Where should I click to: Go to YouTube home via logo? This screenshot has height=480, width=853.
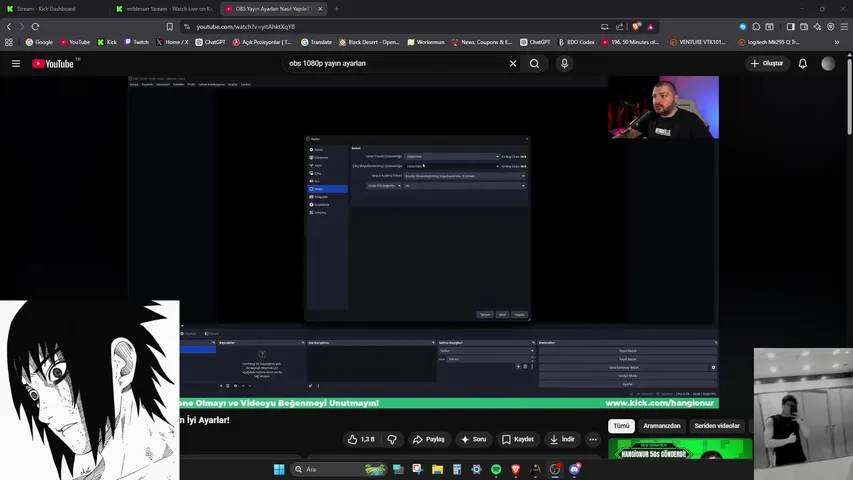53,64
